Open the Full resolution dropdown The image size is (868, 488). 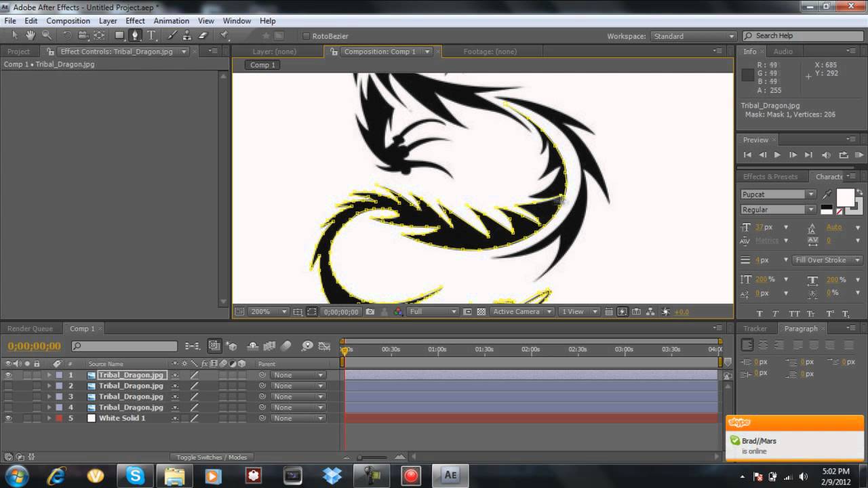coord(433,312)
